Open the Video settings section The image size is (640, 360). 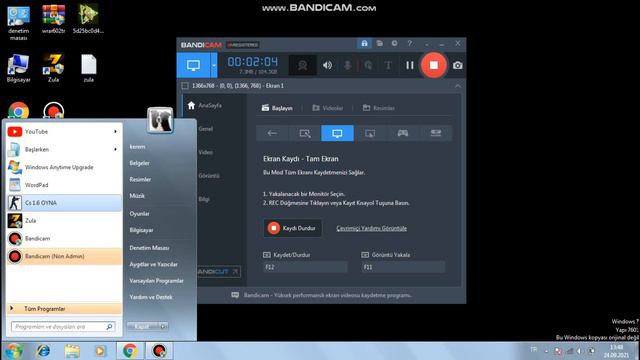pyautogui.click(x=206, y=152)
